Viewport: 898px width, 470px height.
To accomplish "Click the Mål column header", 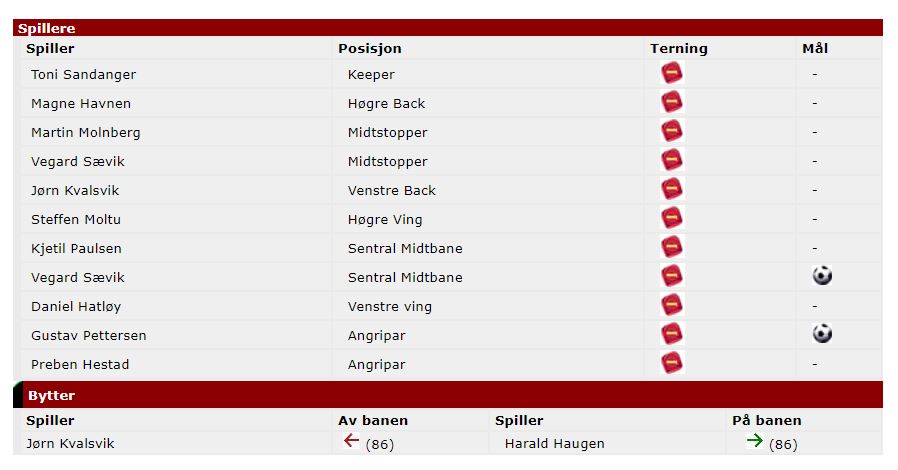I will [x=815, y=49].
